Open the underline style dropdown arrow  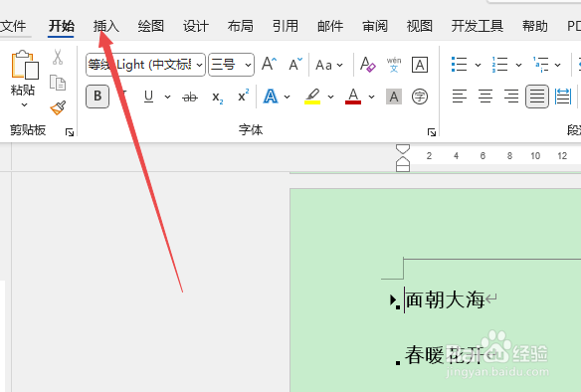pyautogui.click(x=167, y=98)
